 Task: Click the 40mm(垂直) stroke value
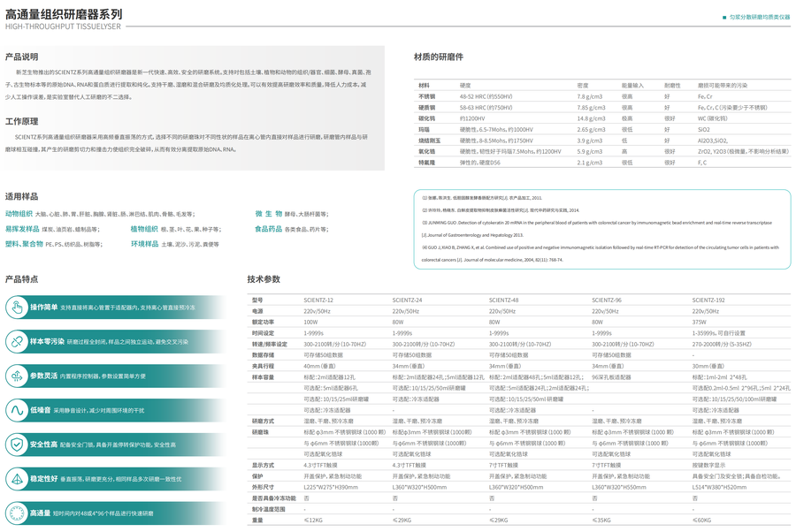coord(319,366)
